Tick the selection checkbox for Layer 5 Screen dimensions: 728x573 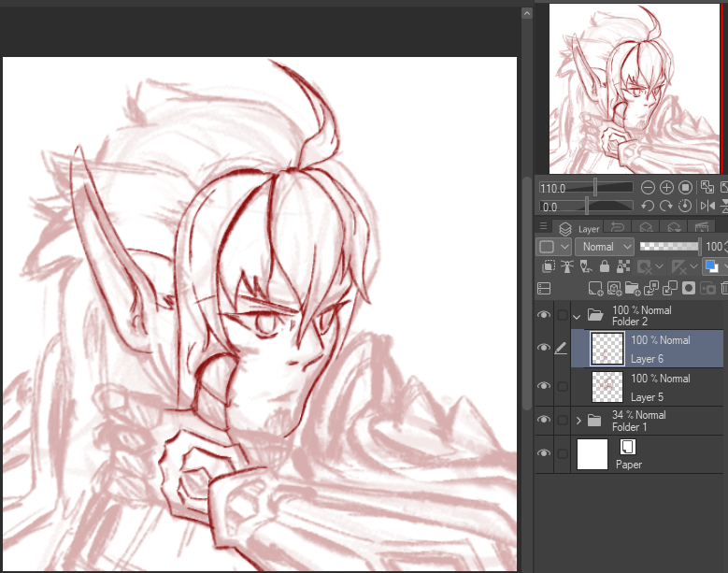(x=563, y=386)
